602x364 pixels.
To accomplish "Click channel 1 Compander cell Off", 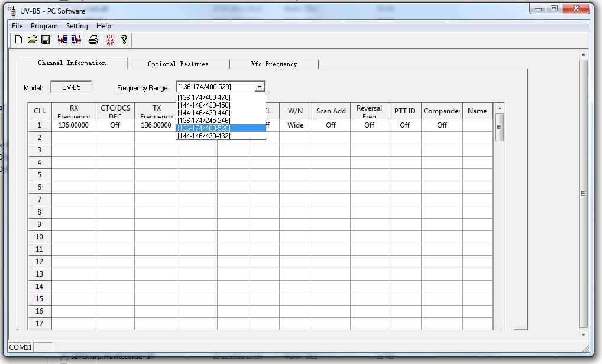I will click(x=442, y=125).
